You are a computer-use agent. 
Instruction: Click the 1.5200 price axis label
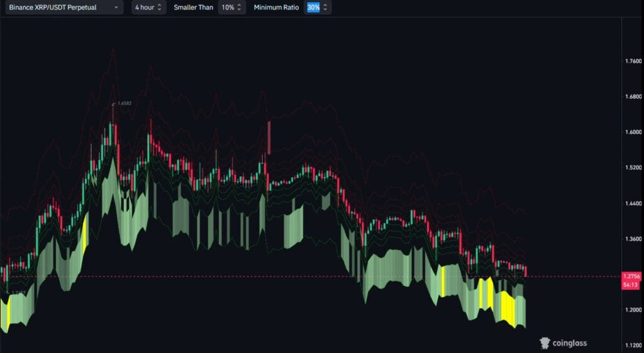tap(633, 168)
